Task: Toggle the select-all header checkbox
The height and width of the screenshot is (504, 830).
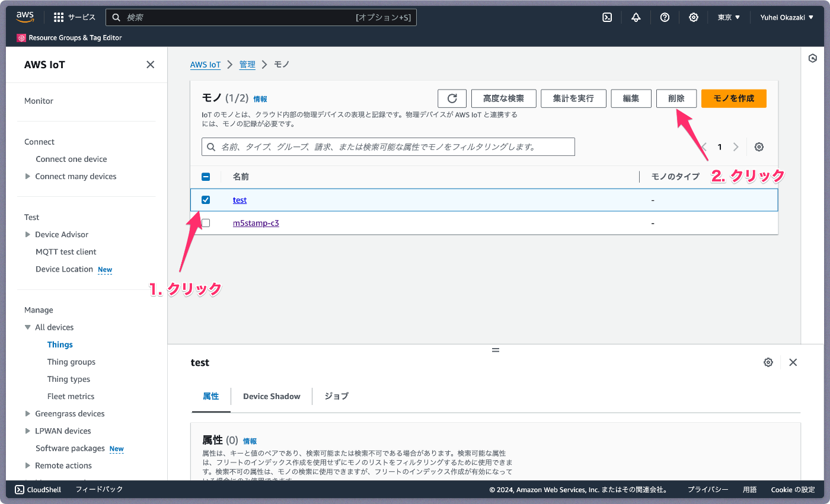Action: pos(206,177)
